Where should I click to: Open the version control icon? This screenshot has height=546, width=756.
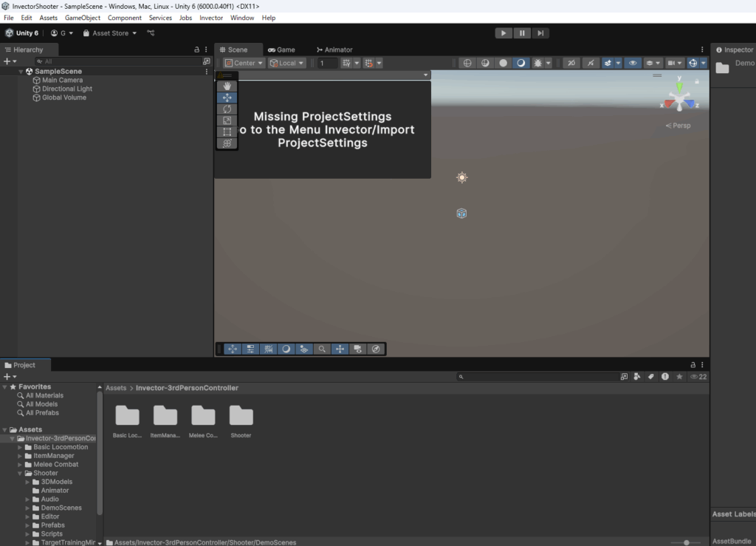[x=151, y=33]
